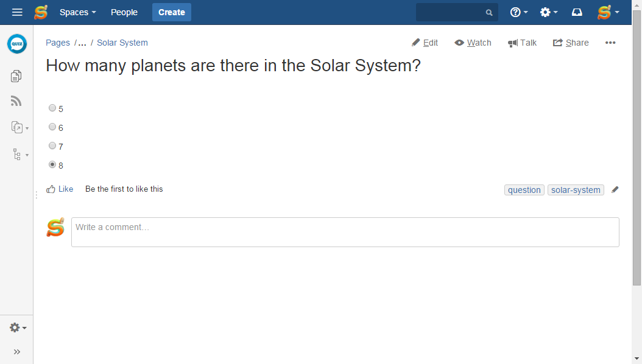Screen dimensions: 642x364
Task: Follow the Solar System breadcrumb link
Action: (x=122, y=43)
